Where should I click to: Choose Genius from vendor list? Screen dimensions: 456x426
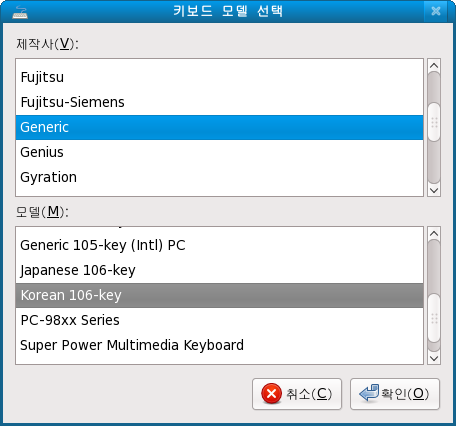pos(219,152)
